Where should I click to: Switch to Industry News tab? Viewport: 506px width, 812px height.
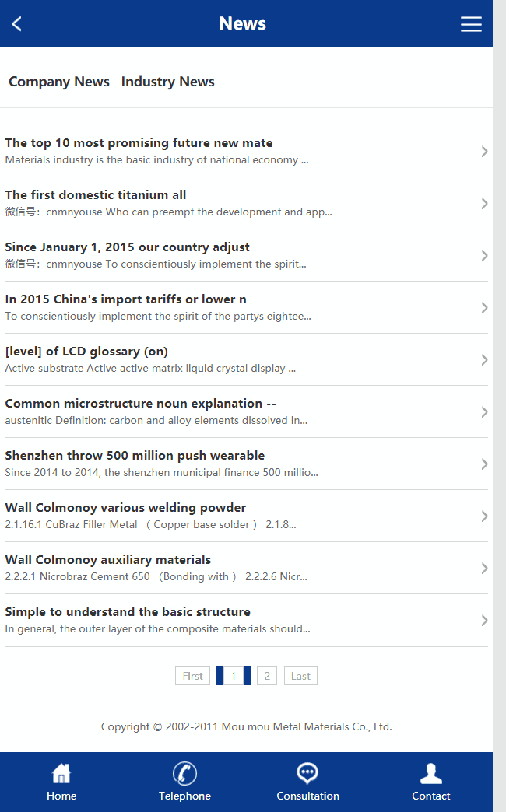point(168,82)
